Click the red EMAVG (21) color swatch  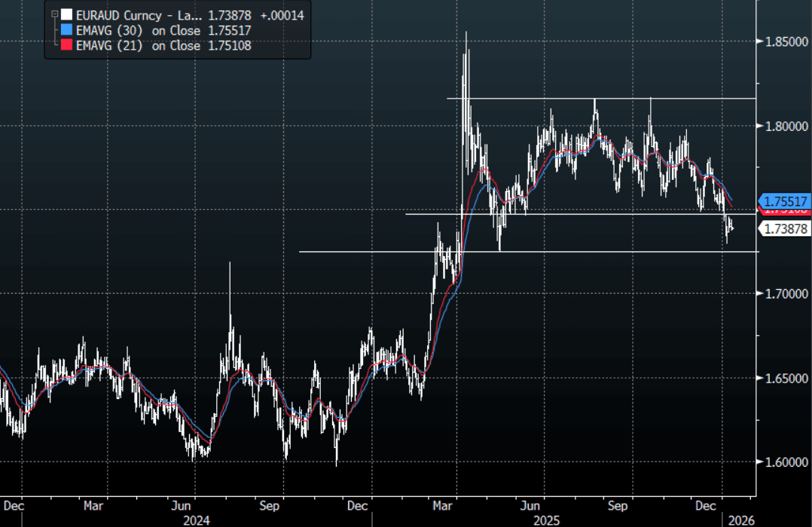pos(67,46)
